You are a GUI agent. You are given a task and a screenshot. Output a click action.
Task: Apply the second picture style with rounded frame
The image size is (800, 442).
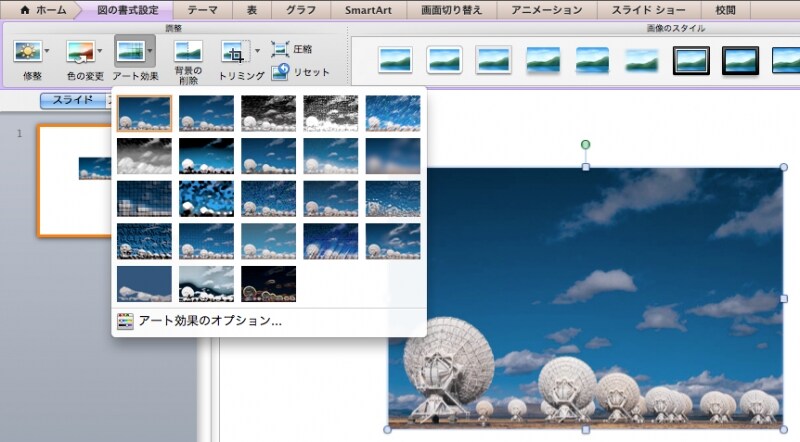point(444,60)
